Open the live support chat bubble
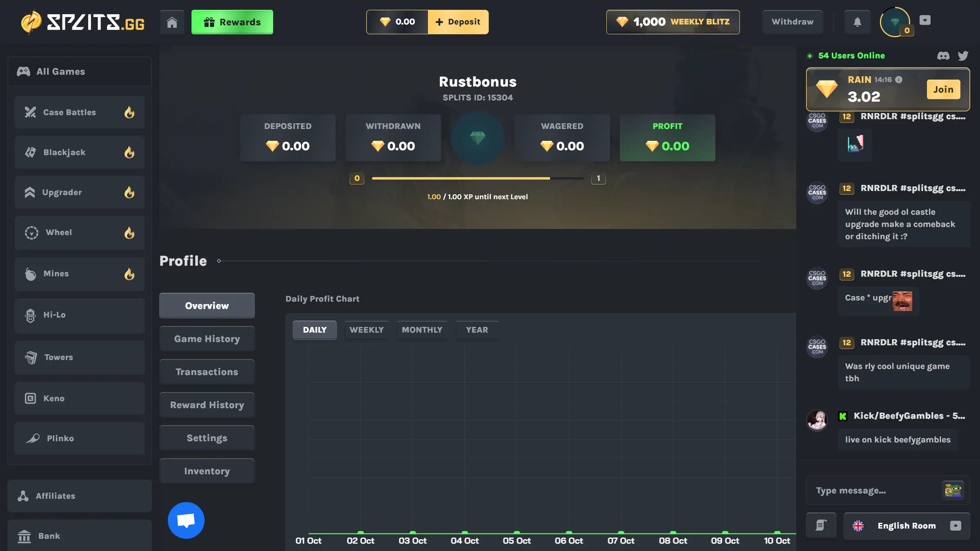The height and width of the screenshot is (551, 980). (186, 520)
